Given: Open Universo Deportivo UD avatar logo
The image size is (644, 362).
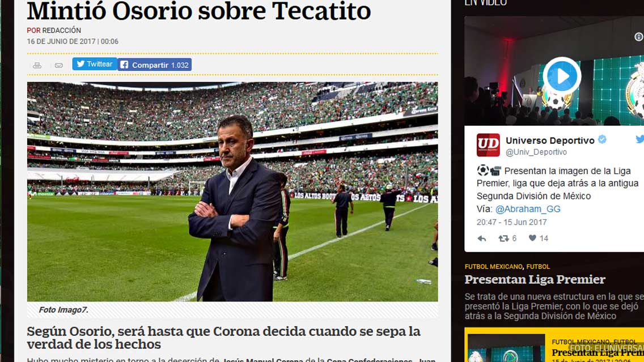Looking at the screenshot, I should [x=488, y=145].
